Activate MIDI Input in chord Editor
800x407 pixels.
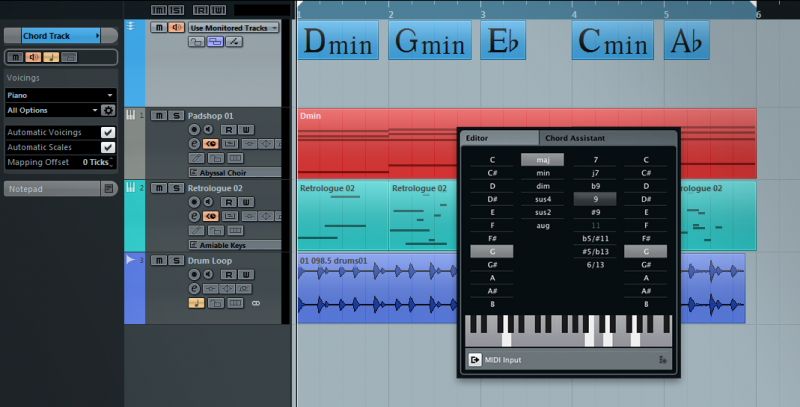475,360
